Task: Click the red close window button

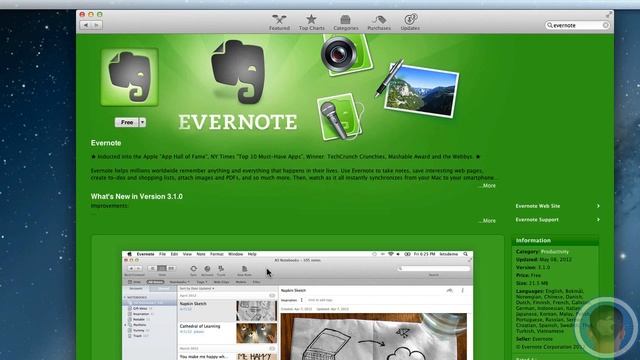Action: tap(82, 14)
